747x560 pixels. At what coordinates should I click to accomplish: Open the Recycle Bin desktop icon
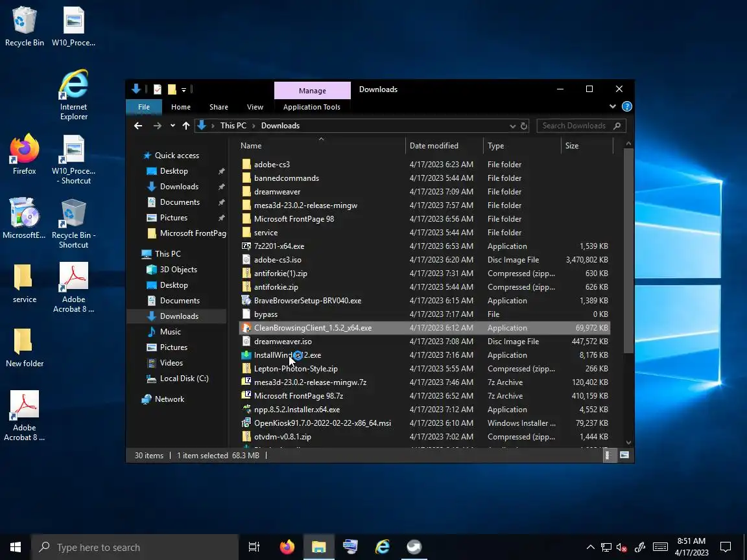[x=24, y=26]
